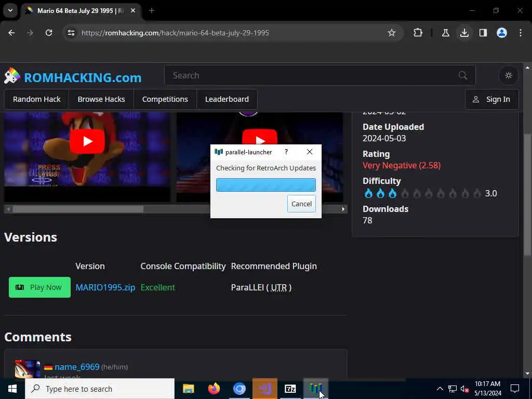Close the parallel-launcher dialog
This screenshot has width=532, height=399.
[x=310, y=152]
